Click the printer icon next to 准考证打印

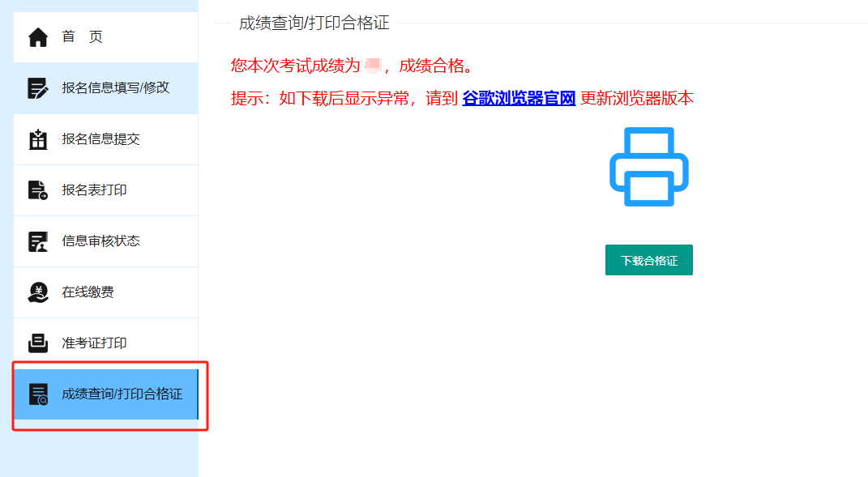37,343
